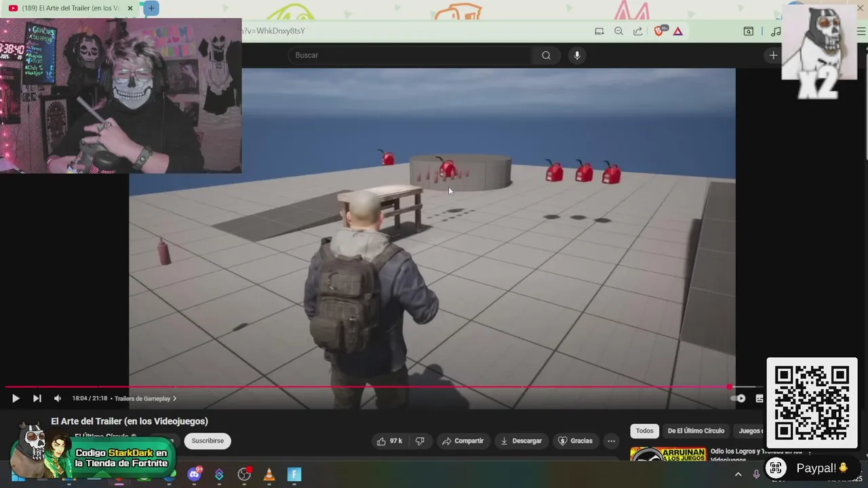Click the taskbar microphone tray icon

(x=756, y=474)
